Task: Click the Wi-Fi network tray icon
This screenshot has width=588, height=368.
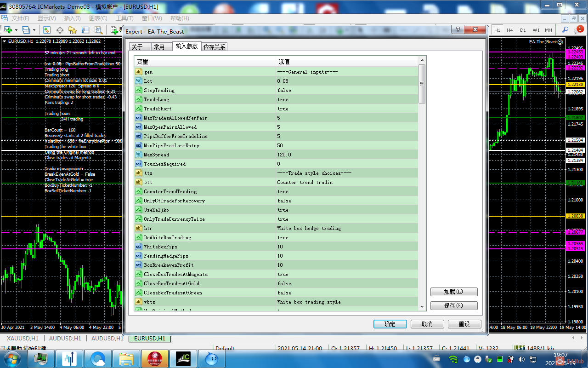Action: [x=453, y=359]
